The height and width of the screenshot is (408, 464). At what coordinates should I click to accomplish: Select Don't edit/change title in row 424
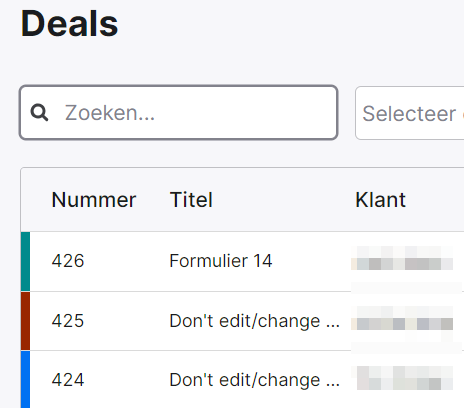pyautogui.click(x=254, y=380)
